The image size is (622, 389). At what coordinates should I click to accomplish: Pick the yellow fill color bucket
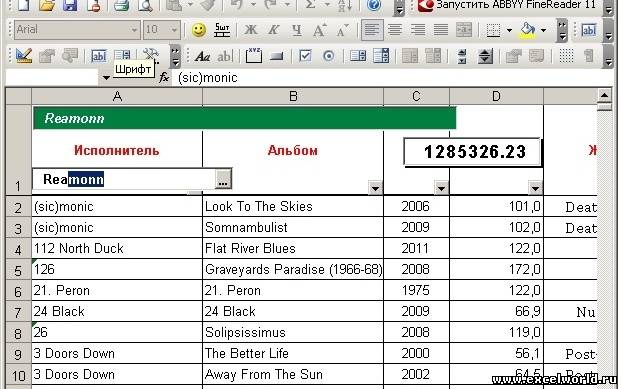point(527,30)
